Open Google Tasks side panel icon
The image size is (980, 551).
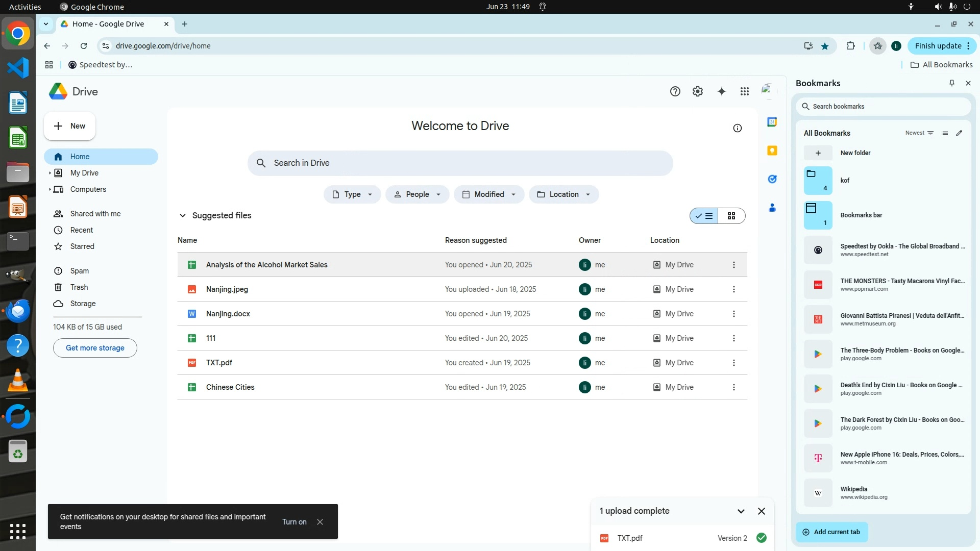pos(772,179)
